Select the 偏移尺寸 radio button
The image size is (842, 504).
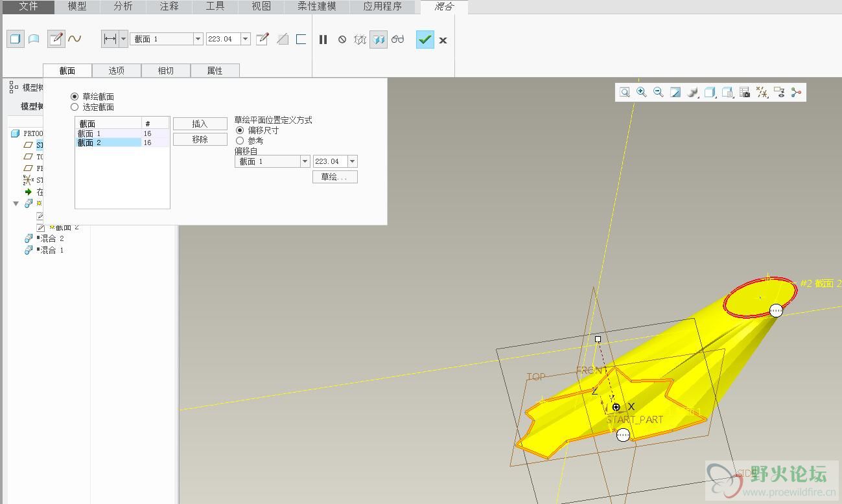tap(240, 130)
